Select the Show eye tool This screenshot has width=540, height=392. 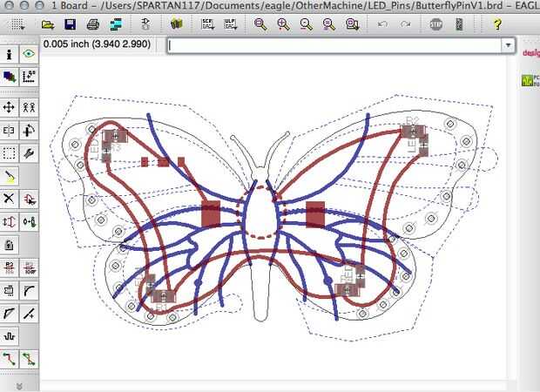(29, 54)
